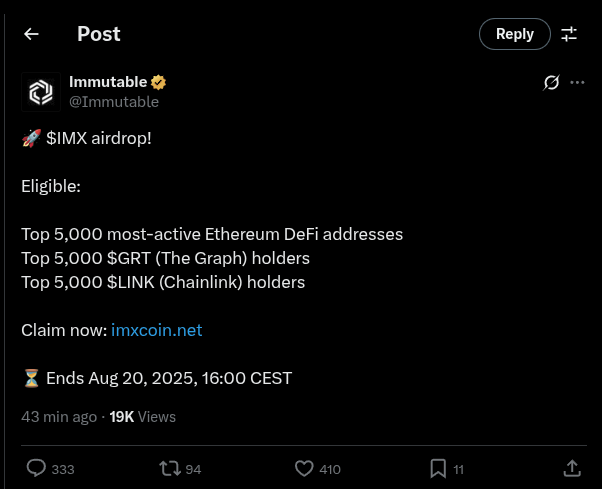Click the Immutable display name

(108, 82)
